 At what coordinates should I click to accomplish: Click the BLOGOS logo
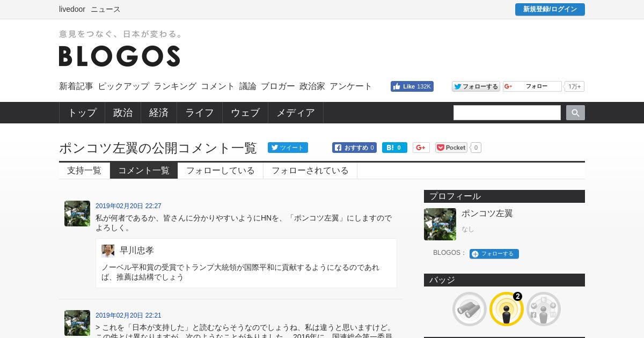pos(119,56)
